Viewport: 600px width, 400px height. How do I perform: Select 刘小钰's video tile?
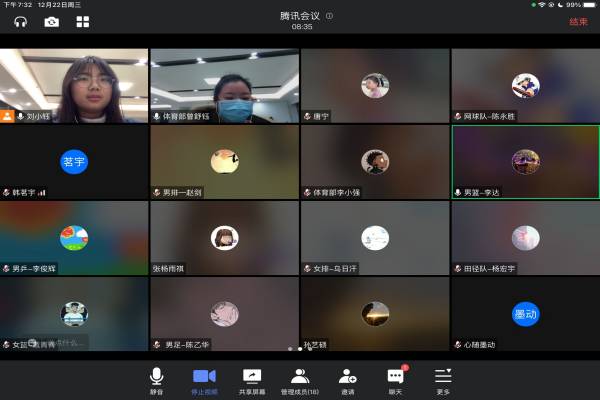(74, 85)
